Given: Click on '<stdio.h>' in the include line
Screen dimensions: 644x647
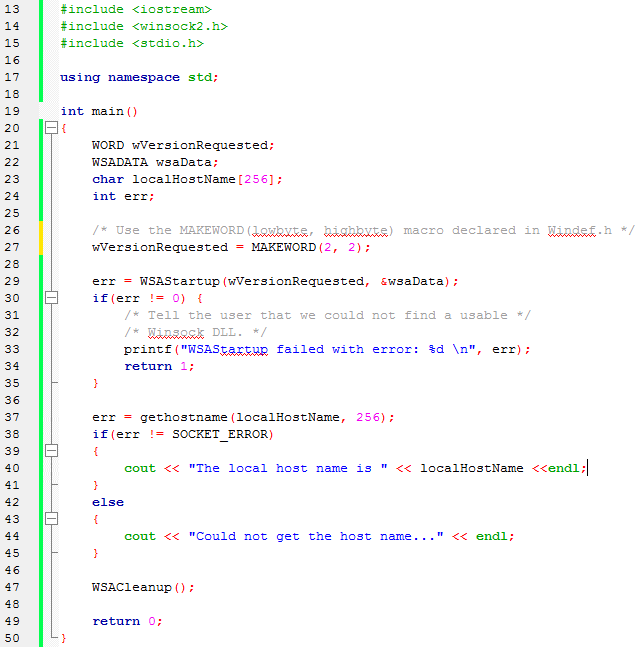Looking at the screenshot, I should point(167,43).
